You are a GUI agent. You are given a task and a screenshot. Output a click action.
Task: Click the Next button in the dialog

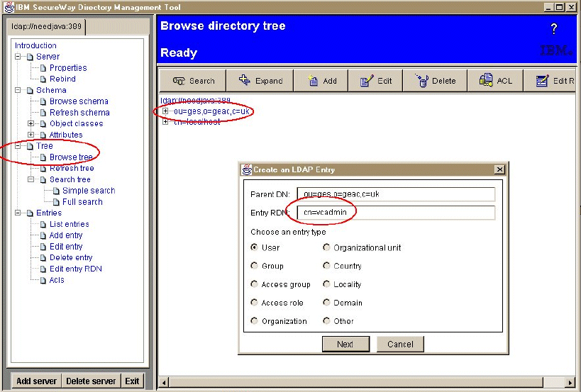click(x=345, y=345)
